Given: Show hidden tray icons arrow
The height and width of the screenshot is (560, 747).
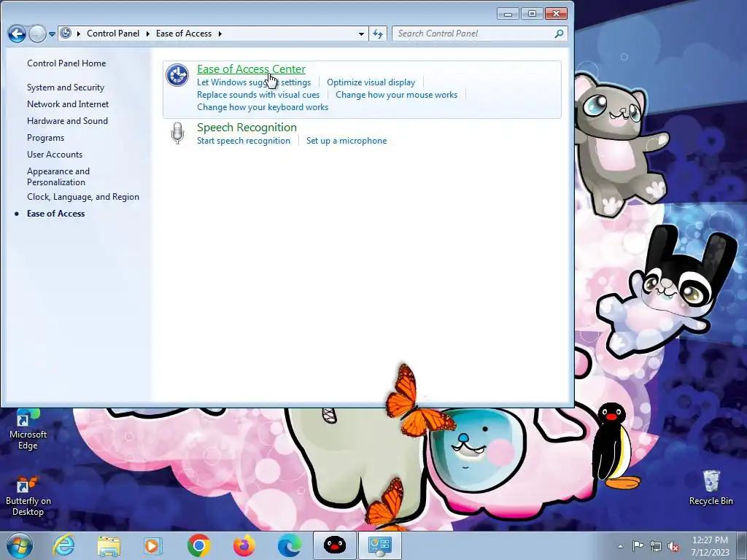Looking at the screenshot, I should coord(620,546).
